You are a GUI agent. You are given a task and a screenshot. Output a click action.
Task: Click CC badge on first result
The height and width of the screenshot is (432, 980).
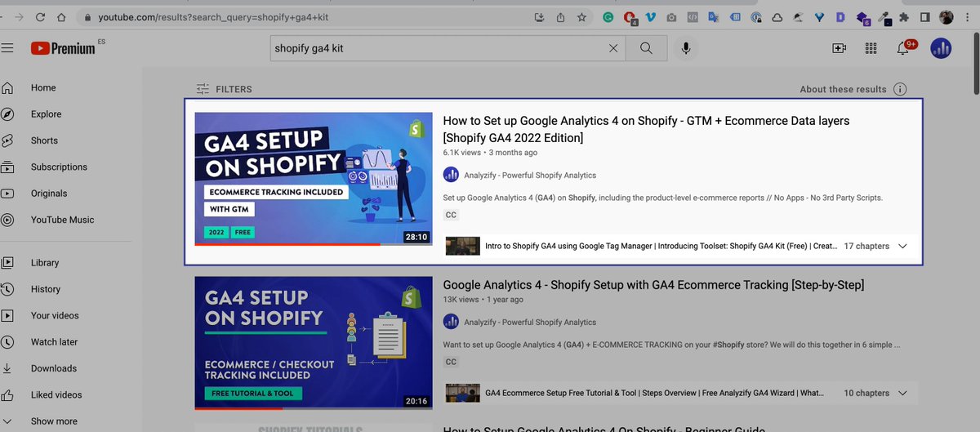tap(451, 216)
